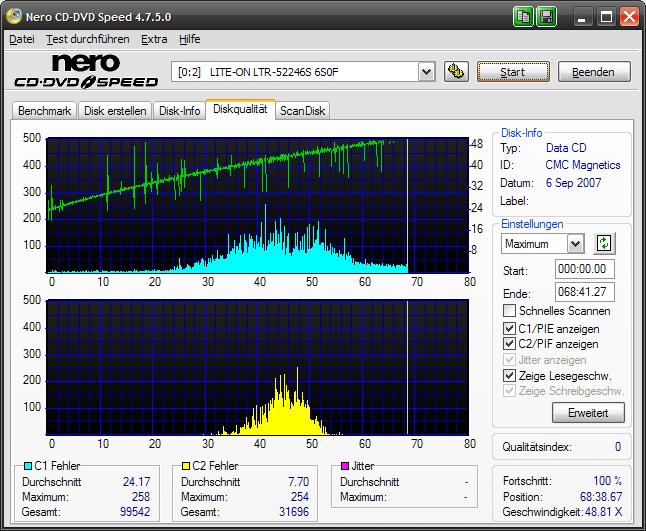Click the C1 error graph area

pos(257,205)
